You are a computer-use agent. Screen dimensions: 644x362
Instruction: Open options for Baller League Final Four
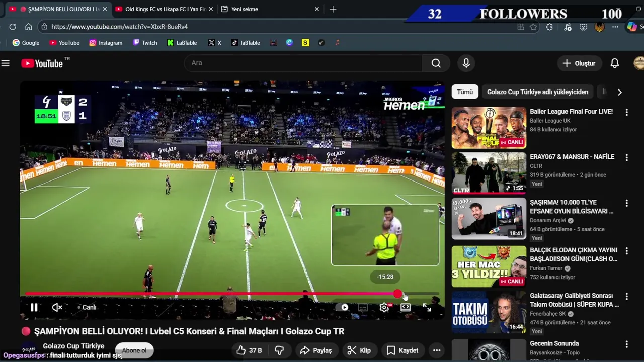pyautogui.click(x=626, y=112)
